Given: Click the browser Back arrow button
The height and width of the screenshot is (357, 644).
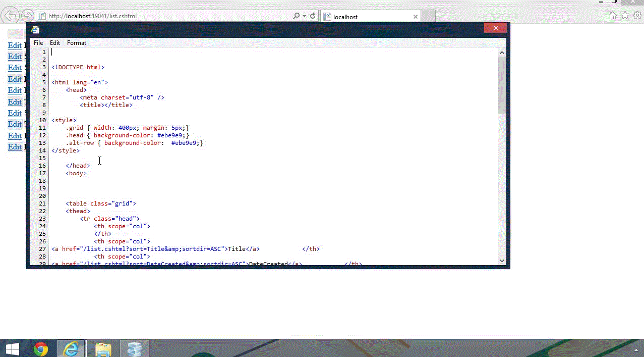Looking at the screenshot, I should click(11, 16).
